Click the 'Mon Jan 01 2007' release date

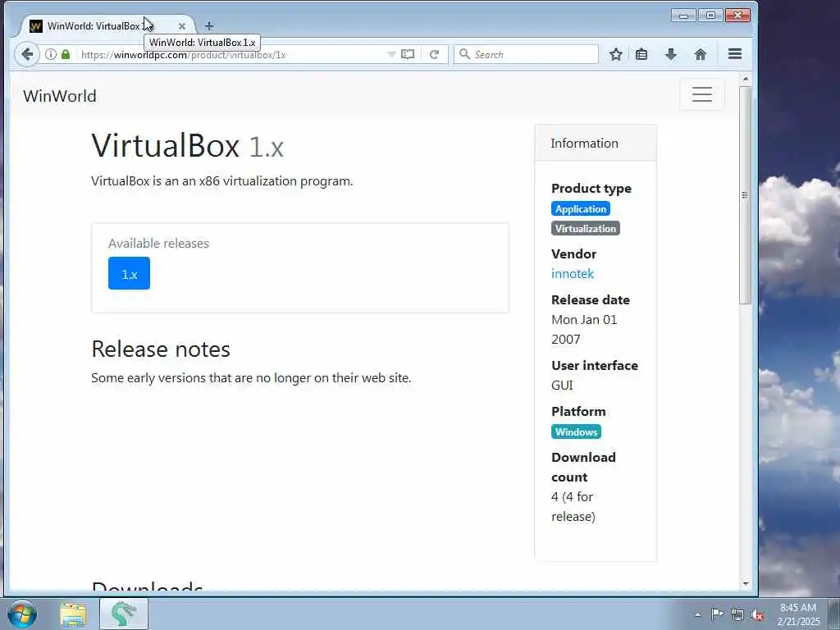point(584,330)
